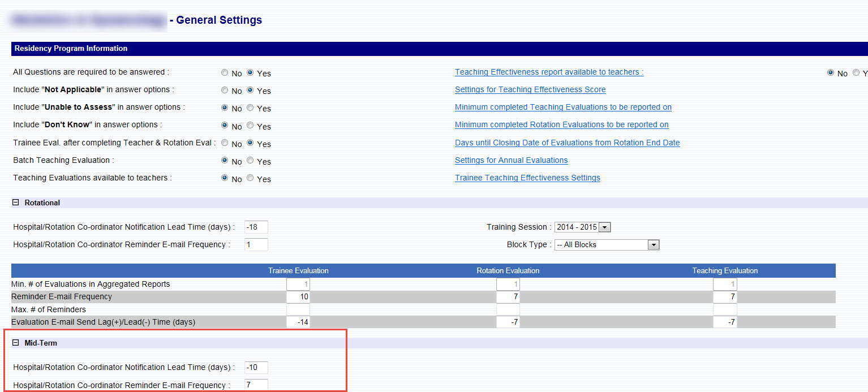Image resolution: width=868 pixels, height=392 pixels.
Task: Open the Training Session dropdown
Action: pyautogui.click(x=604, y=227)
